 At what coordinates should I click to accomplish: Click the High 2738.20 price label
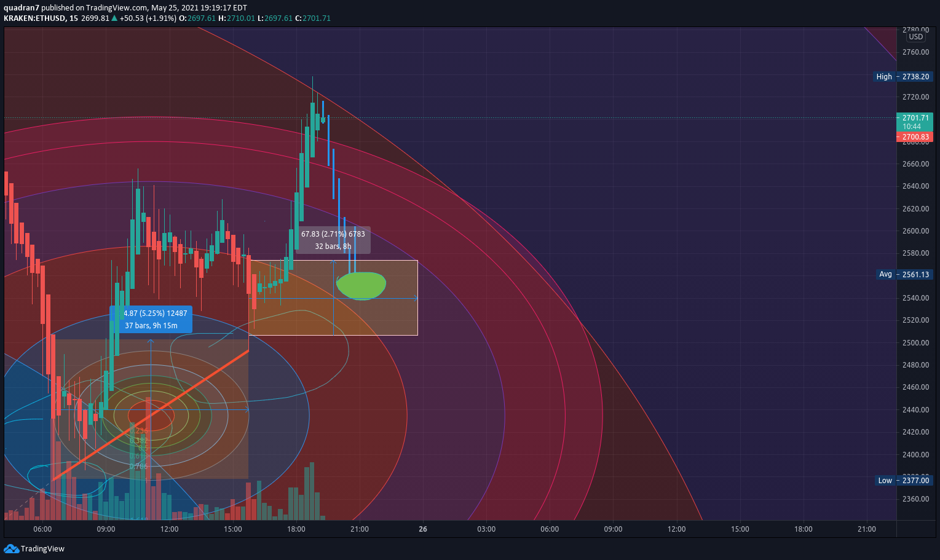[903, 77]
